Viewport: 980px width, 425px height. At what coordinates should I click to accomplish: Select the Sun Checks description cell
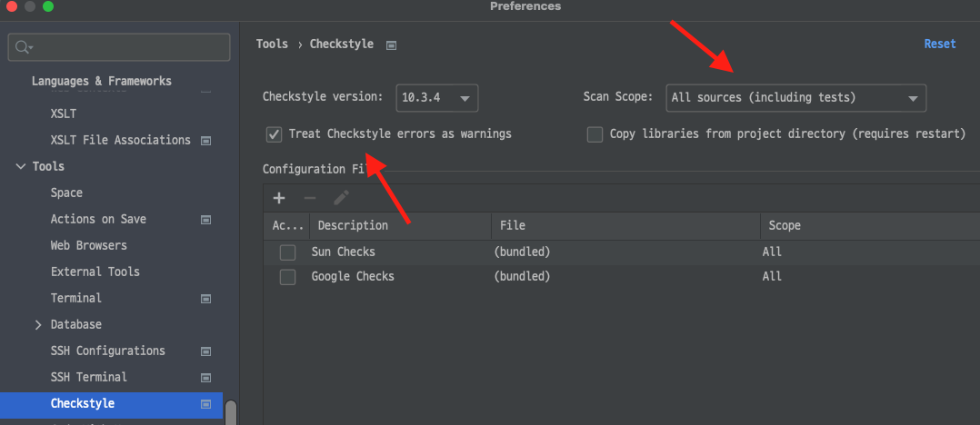point(343,252)
